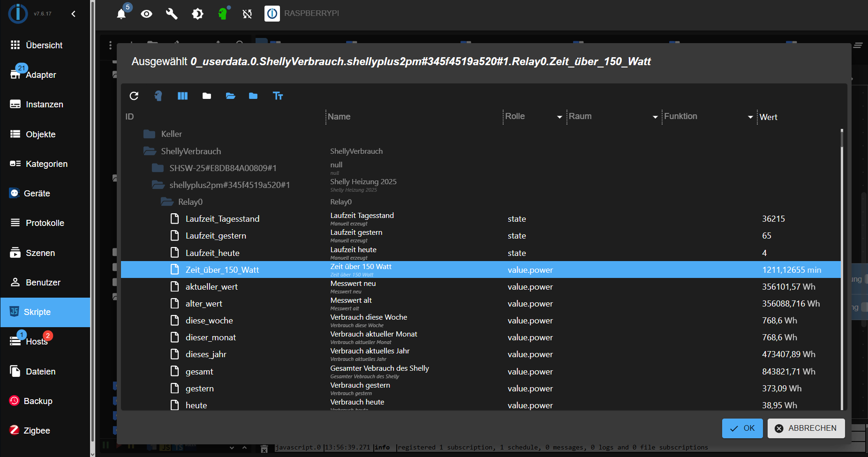
Task: Open the Raum filter dropdown
Action: 655,117
